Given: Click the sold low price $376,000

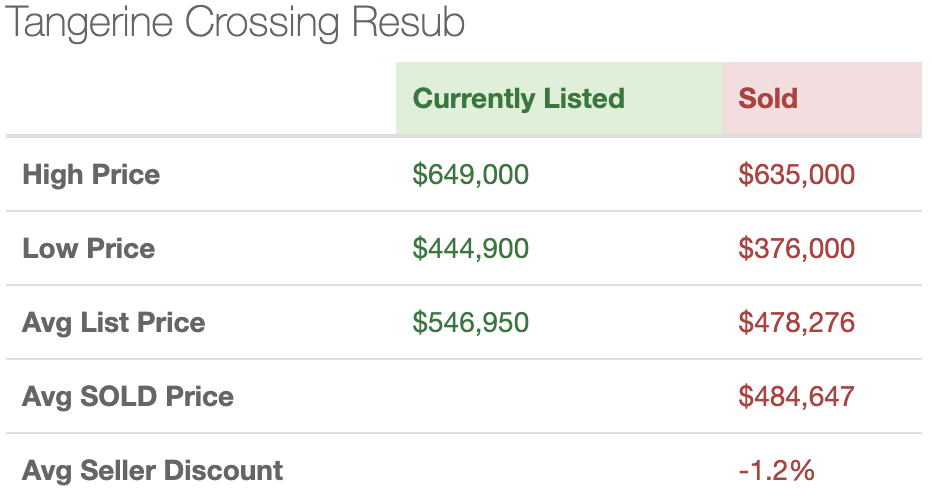Looking at the screenshot, I should tap(796, 248).
